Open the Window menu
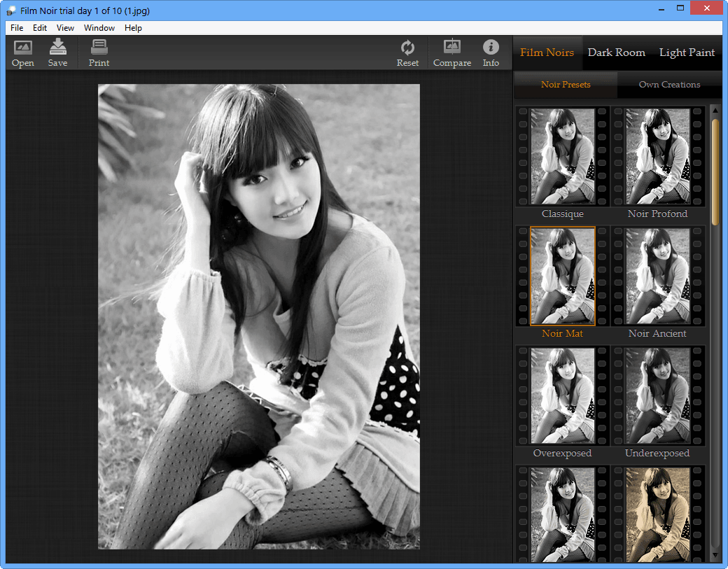This screenshot has width=728, height=569. click(x=99, y=28)
